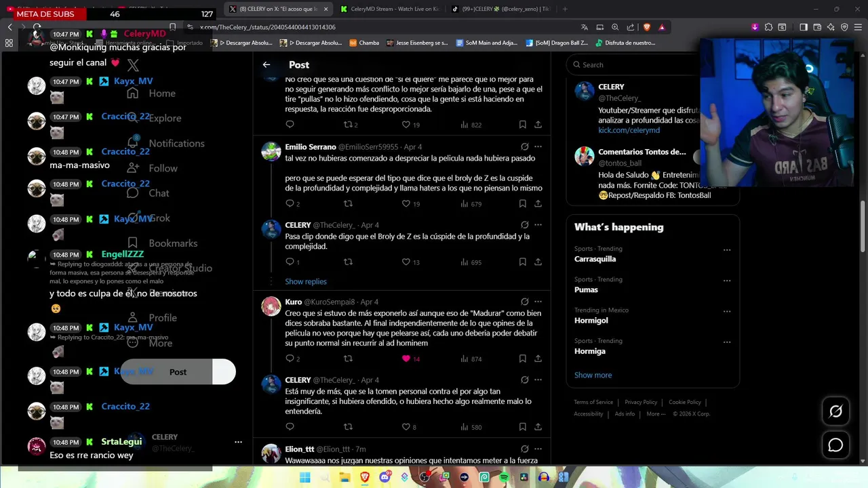Click the Post button in sidebar
868x488 pixels.
(x=178, y=371)
